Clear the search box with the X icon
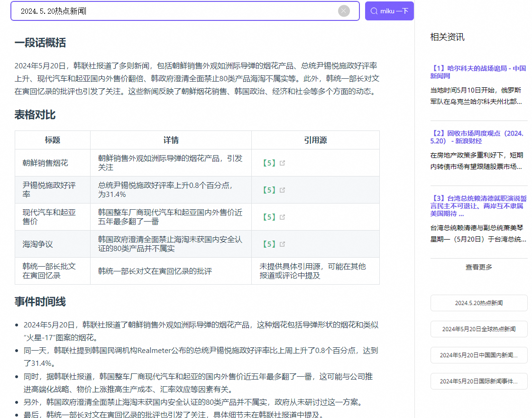This screenshot has width=532, height=418. pyautogui.click(x=344, y=11)
